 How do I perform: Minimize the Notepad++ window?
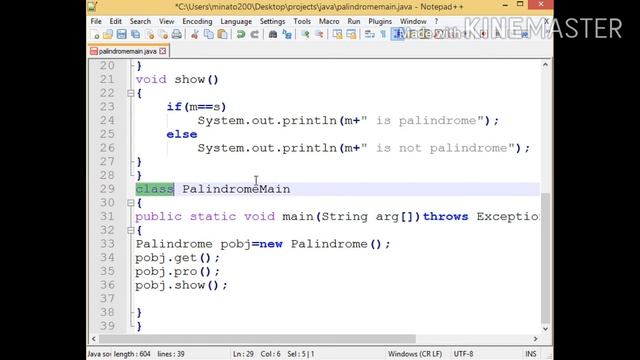click(505, 5)
